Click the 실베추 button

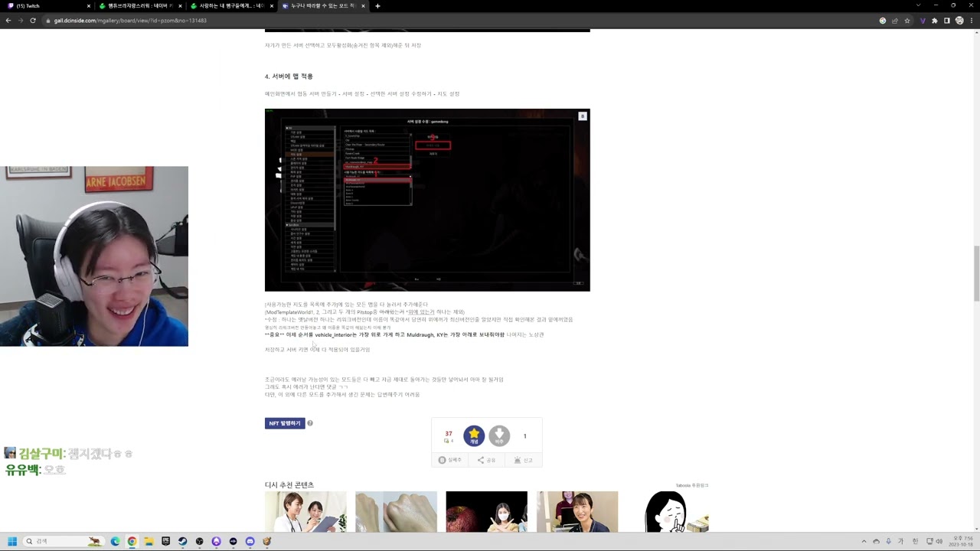click(450, 460)
